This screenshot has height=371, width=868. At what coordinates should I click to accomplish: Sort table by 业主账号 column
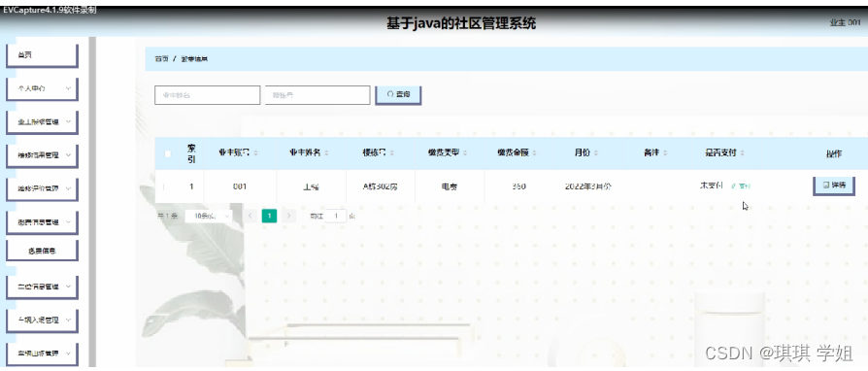click(x=255, y=153)
